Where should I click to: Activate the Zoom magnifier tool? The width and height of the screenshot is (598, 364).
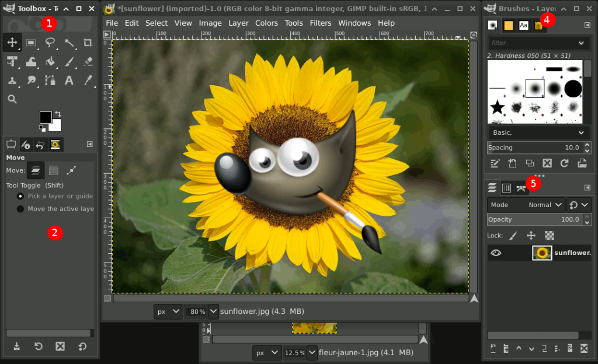(12, 99)
